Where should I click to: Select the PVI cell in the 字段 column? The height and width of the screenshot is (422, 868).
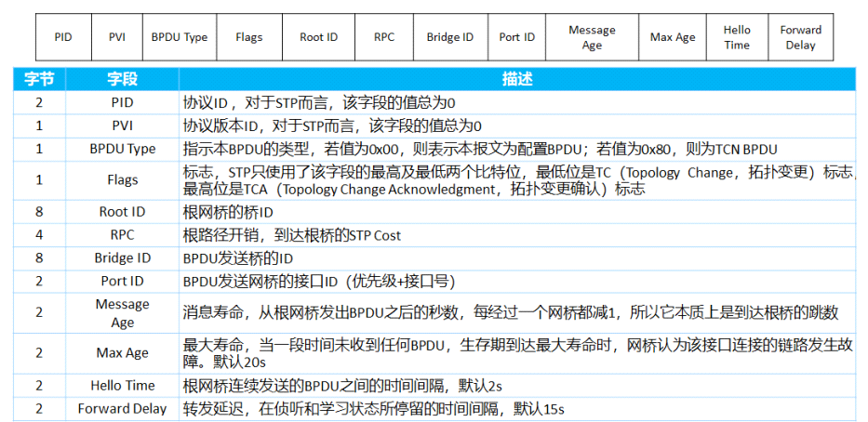[123, 126]
